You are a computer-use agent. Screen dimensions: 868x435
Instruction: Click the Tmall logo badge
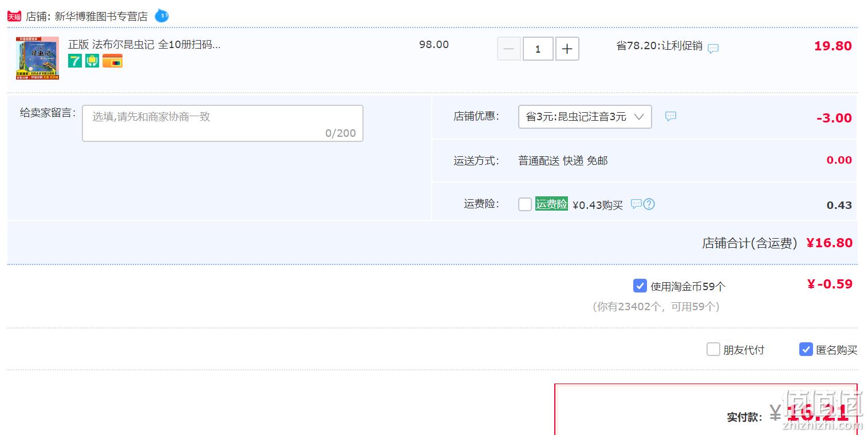pyautogui.click(x=14, y=16)
